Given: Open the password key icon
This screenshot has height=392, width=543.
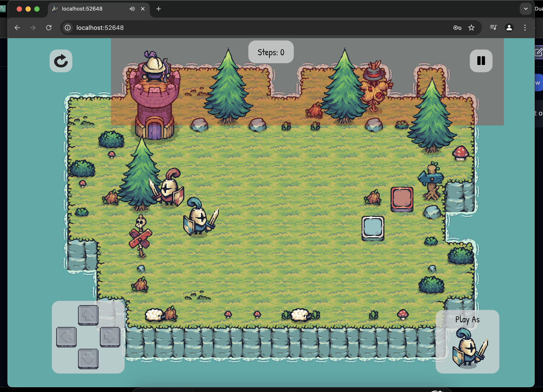Looking at the screenshot, I should [x=457, y=28].
